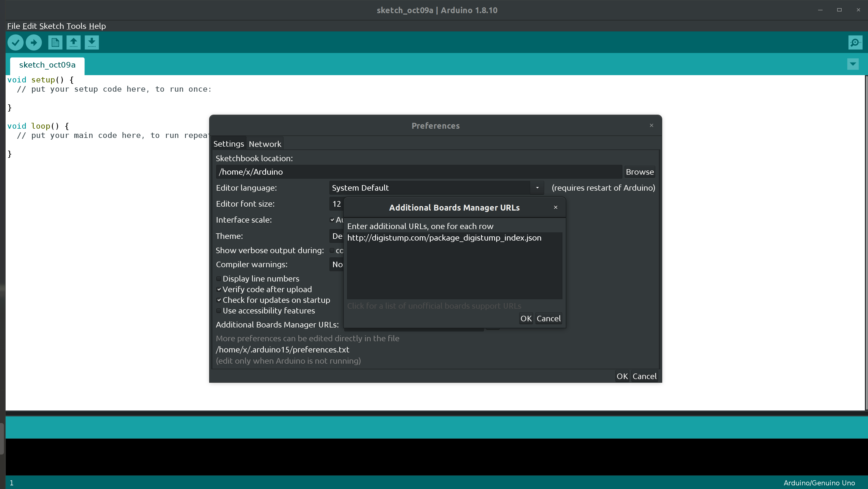
Task: Click the Arduino/Genuino Uno status text
Action: (819, 483)
